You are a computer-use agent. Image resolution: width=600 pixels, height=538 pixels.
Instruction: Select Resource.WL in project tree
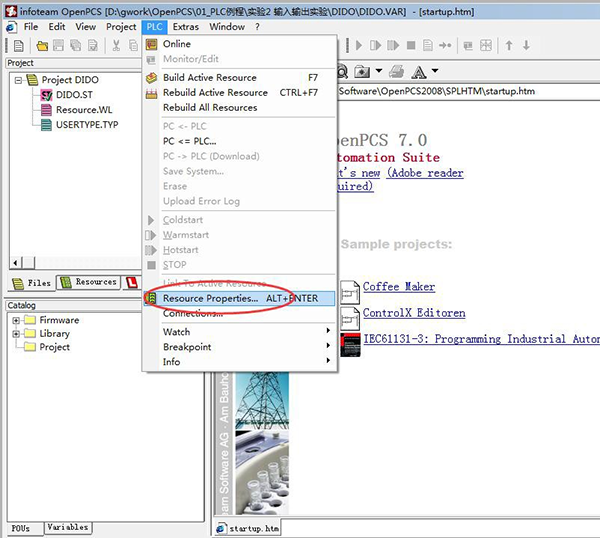click(77, 110)
